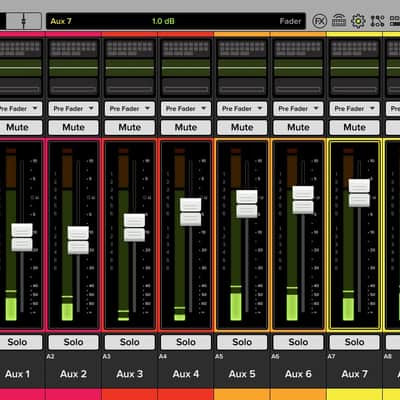Open Aux 3 dotted grid thumbnail at top

(130, 49)
